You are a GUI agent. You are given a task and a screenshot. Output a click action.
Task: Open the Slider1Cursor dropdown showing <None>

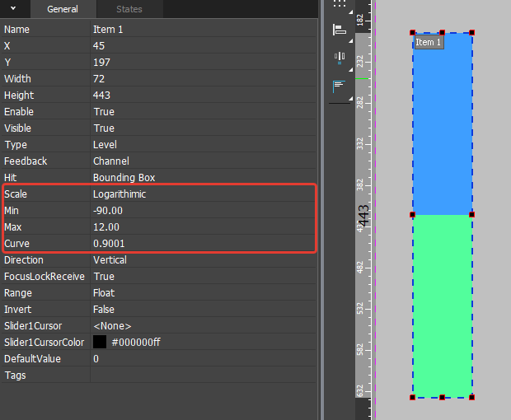(x=203, y=326)
